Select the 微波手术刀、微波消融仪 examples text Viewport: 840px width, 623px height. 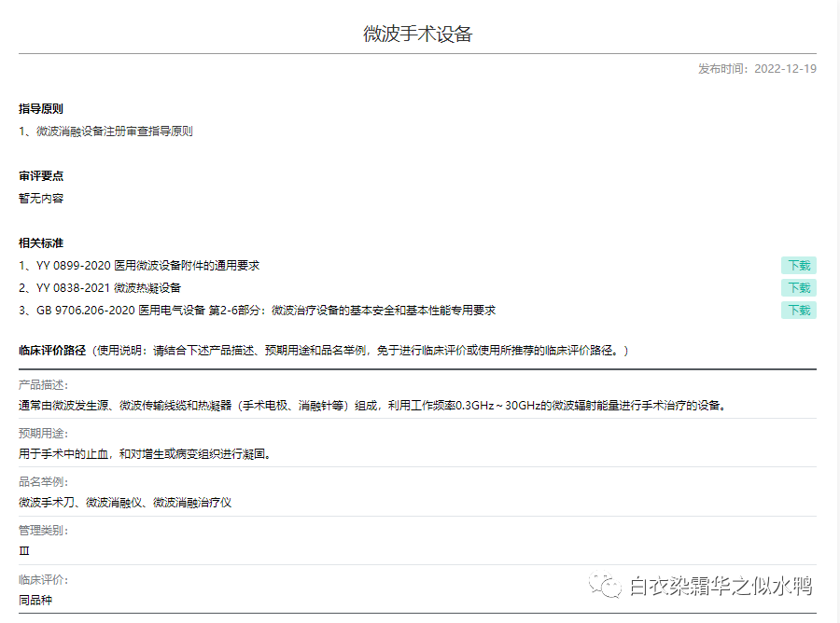click(x=125, y=503)
